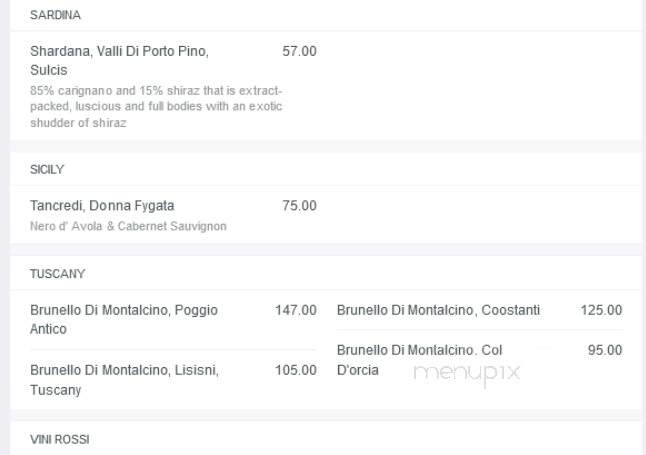Click the SICILY section header
The width and height of the screenshot is (646, 455).
click(47, 169)
